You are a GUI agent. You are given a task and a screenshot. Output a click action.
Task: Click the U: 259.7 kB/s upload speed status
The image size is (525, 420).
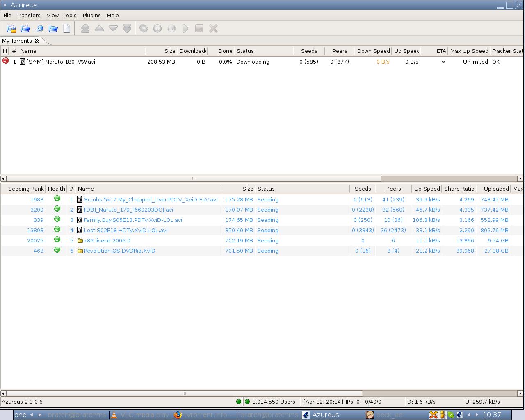point(492,402)
